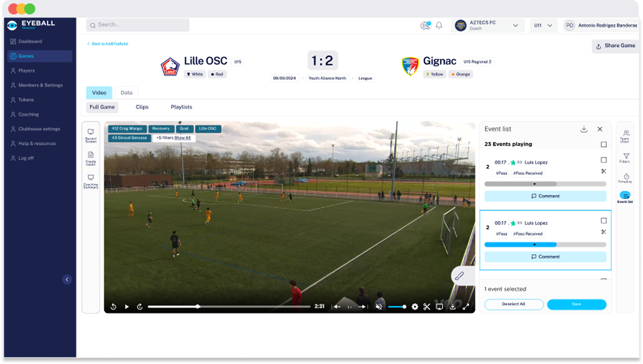Image resolution: width=643 pixels, height=364 pixels.
Task: Open the drawing pencil tool
Action: pos(459,276)
